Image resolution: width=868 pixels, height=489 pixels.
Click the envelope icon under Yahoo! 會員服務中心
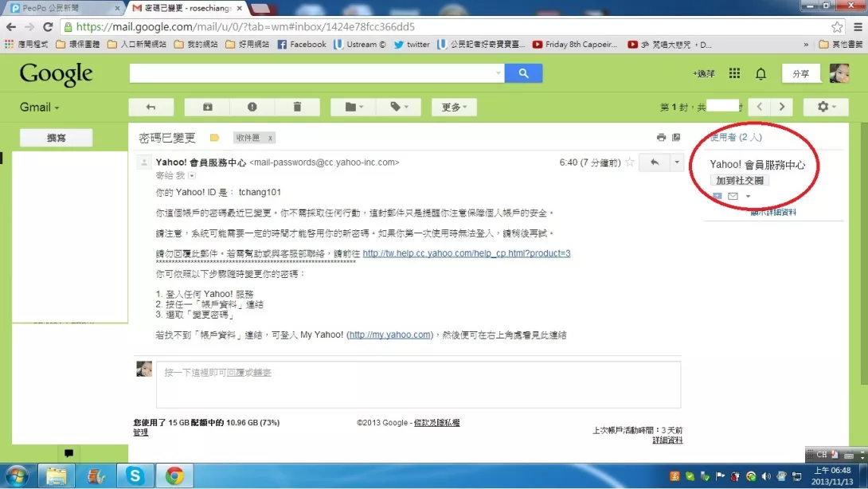click(733, 196)
